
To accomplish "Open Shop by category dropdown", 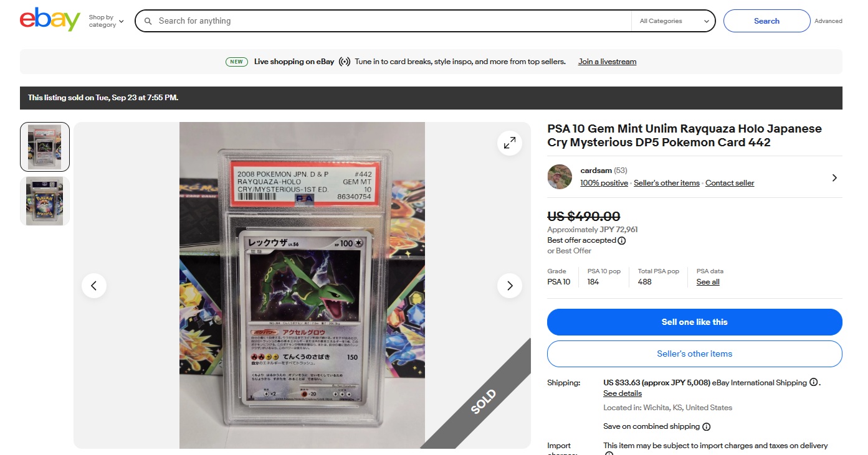I will tap(106, 21).
